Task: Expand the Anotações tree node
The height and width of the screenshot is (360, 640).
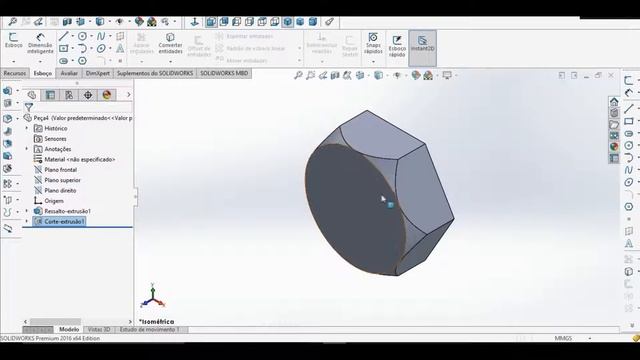Action: click(27, 149)
